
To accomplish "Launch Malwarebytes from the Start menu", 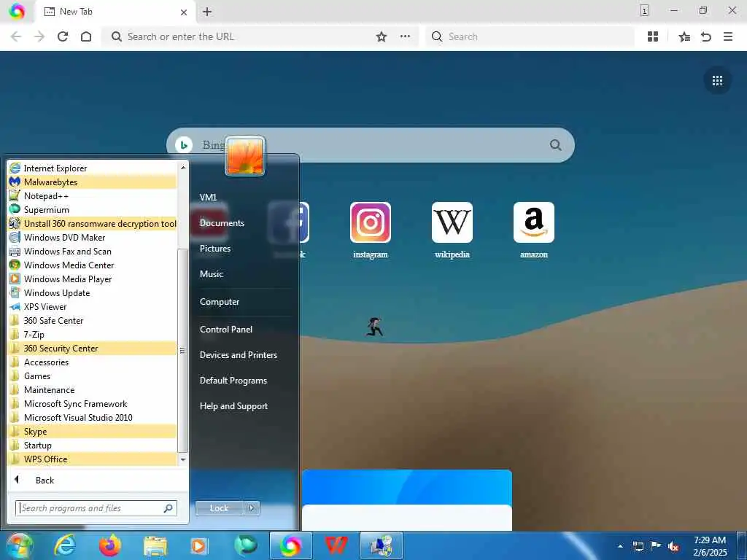I will click(x=92, y=182).
